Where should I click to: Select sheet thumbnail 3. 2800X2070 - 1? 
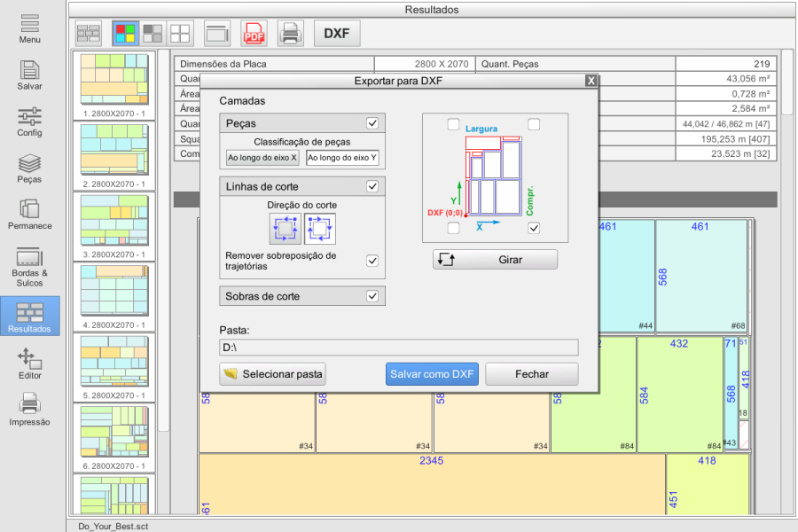point(114,226)
